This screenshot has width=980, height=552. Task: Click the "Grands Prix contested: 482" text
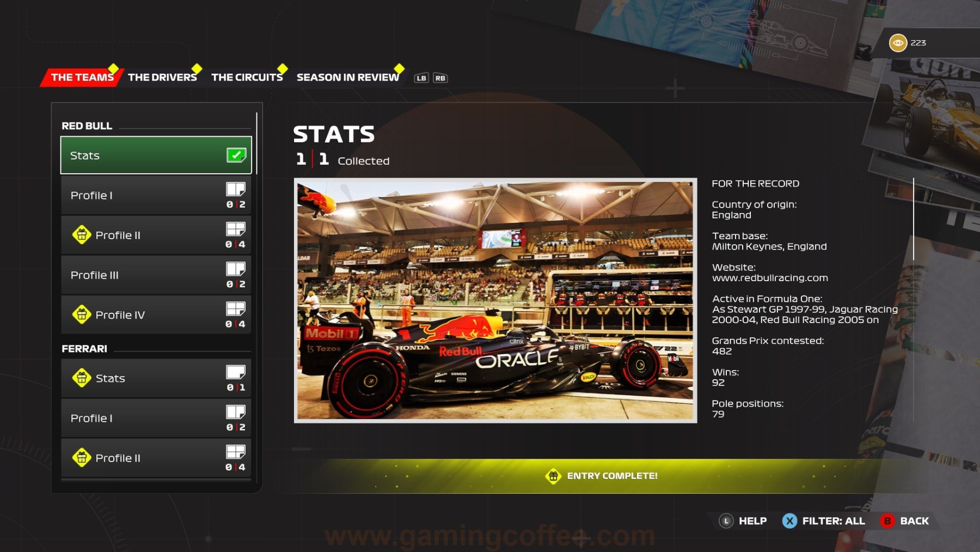click(768, 346)
